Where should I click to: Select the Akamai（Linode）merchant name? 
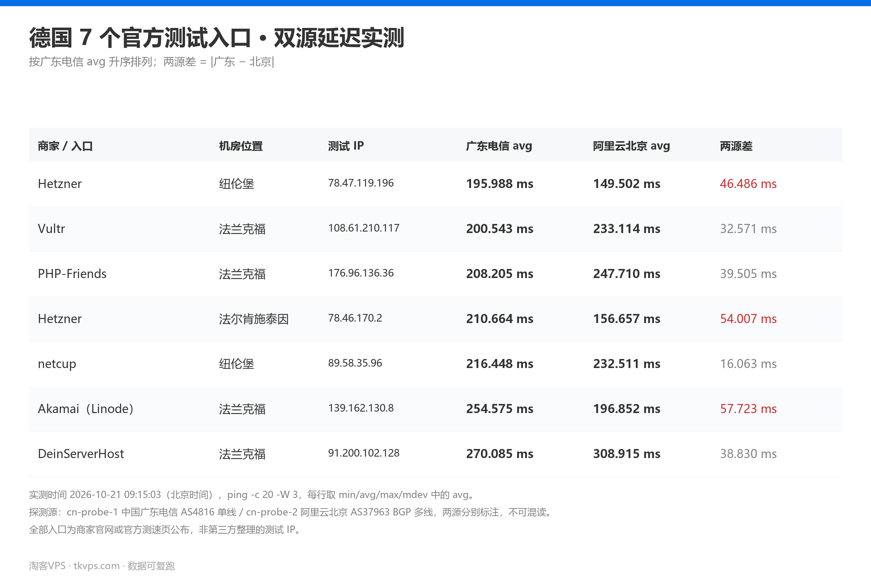[x=85, y=409]
